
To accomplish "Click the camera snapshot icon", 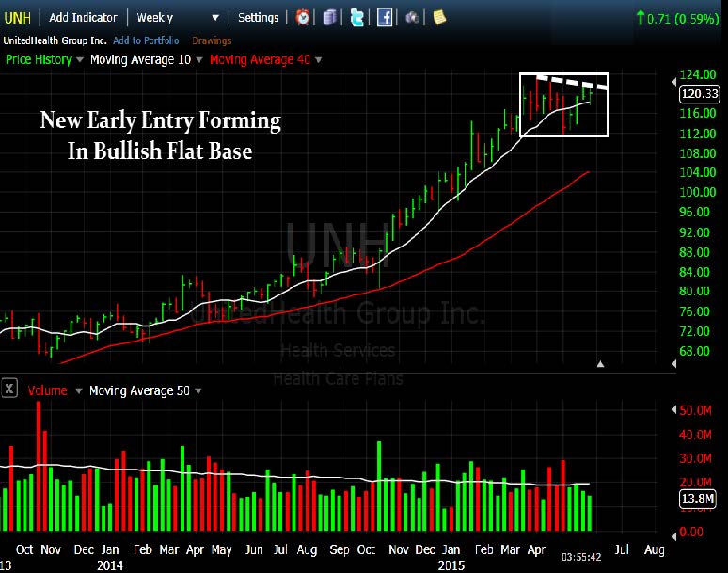I will tap(412, 18).
